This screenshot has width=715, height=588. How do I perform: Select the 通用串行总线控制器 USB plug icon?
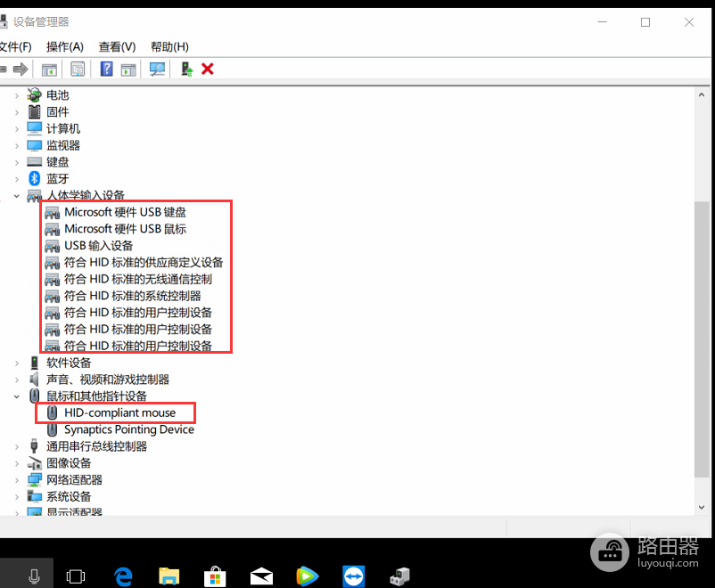pyautogui.click(x=34, y=446)
